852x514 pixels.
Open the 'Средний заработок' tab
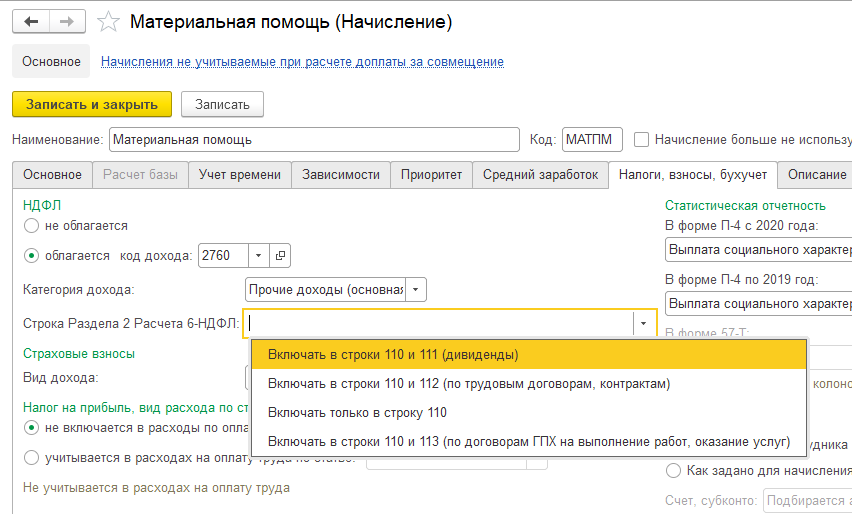pyautogui.click(x=540, y=174)
